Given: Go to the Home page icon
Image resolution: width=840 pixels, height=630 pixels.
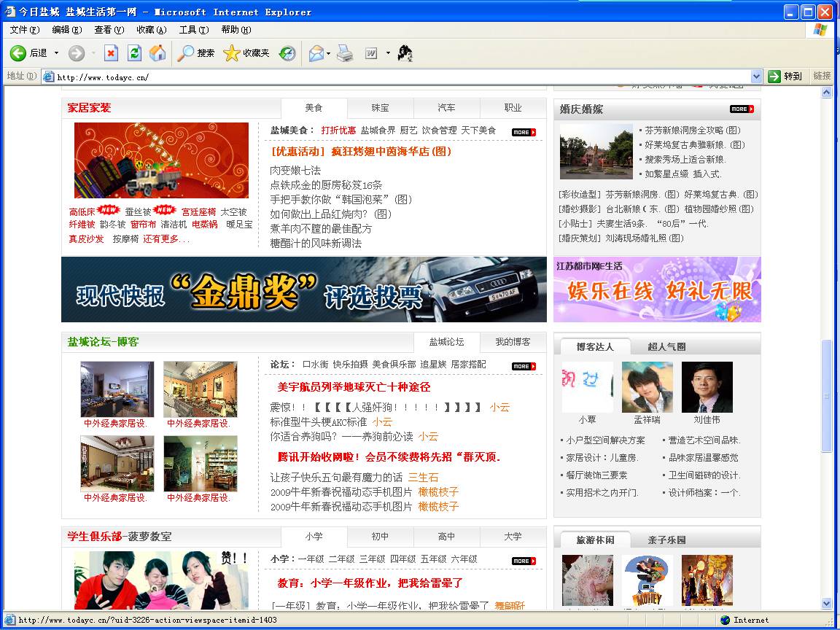Looking at the screenshot, I should pyautogui.click(x=157, y=53).
